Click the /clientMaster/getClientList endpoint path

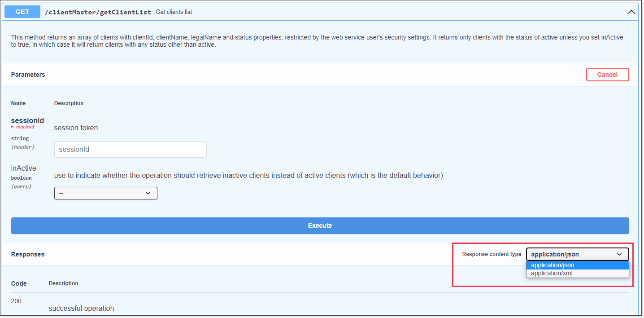(x=98, y=12)
